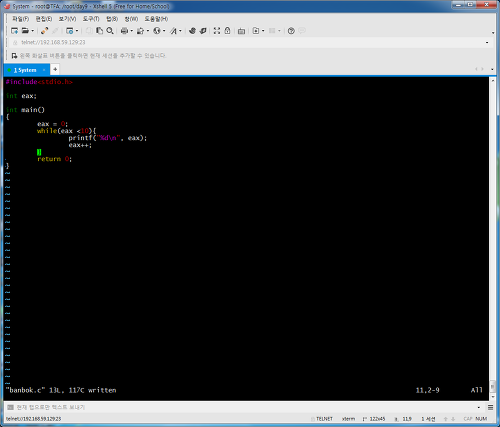Open the tab list dropdown at tab bar right

coord(492,69)
